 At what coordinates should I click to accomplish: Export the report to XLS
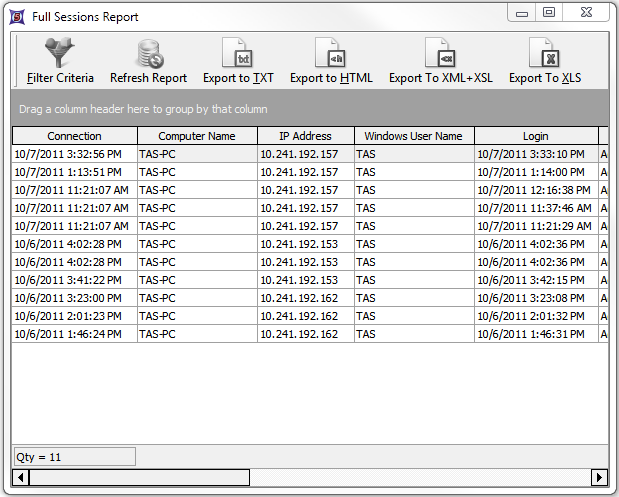(544, 52)
